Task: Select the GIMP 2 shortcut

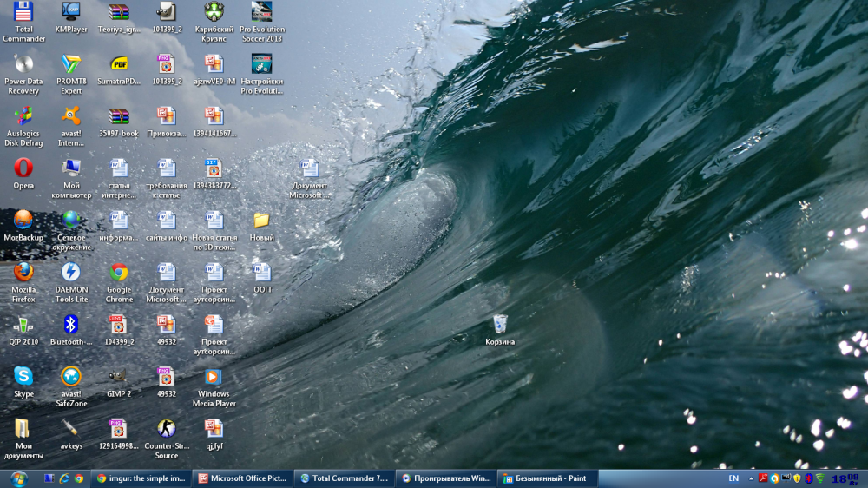Action: coord(118,382)
